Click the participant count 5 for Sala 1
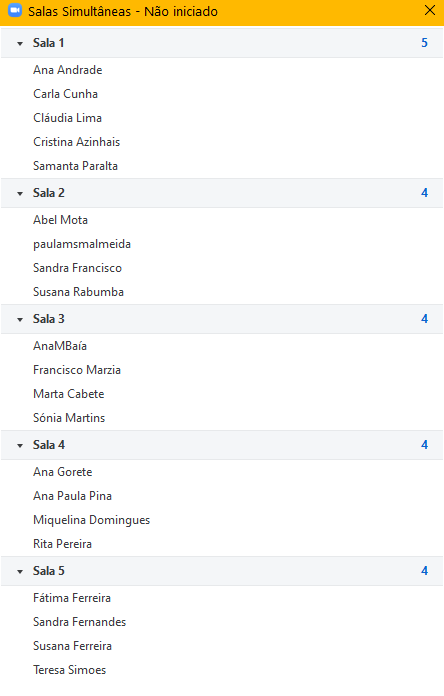Viewport: 444px width, 696px height. [x=424, y=43]
